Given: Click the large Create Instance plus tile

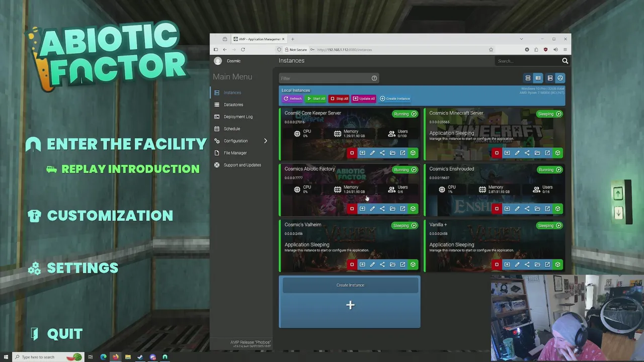Looking at the screenshot, I should coord(350,302).
